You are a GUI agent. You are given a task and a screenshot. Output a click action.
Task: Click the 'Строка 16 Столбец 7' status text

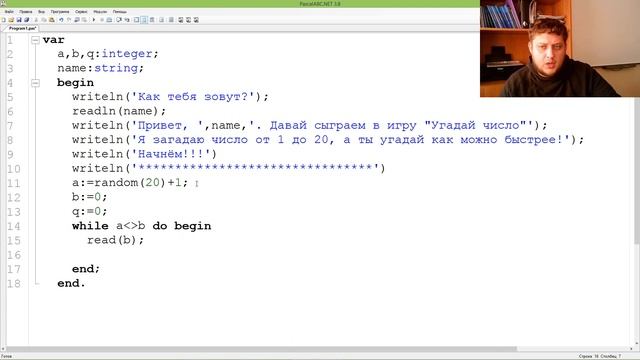[x=600, y=356]
